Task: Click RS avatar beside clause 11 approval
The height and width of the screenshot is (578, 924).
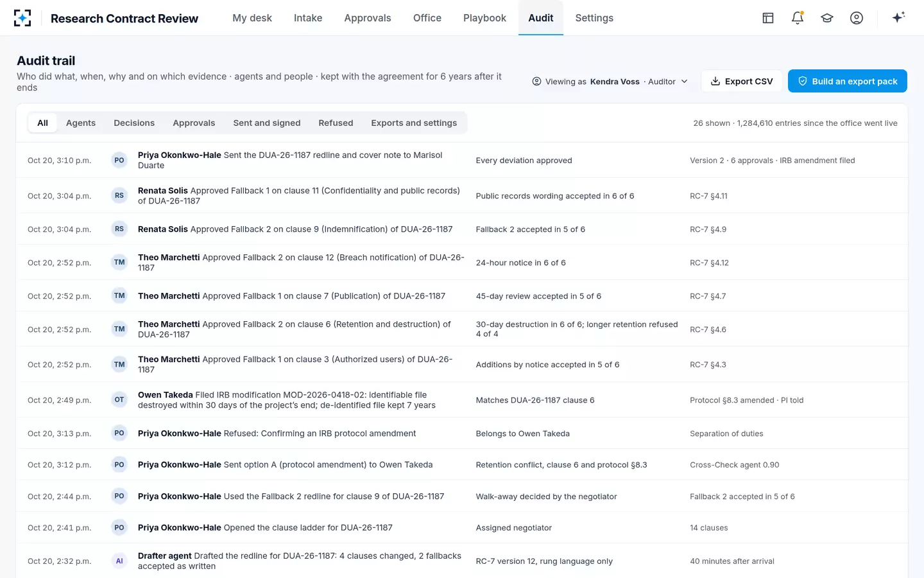Action: tap(119, 196)
